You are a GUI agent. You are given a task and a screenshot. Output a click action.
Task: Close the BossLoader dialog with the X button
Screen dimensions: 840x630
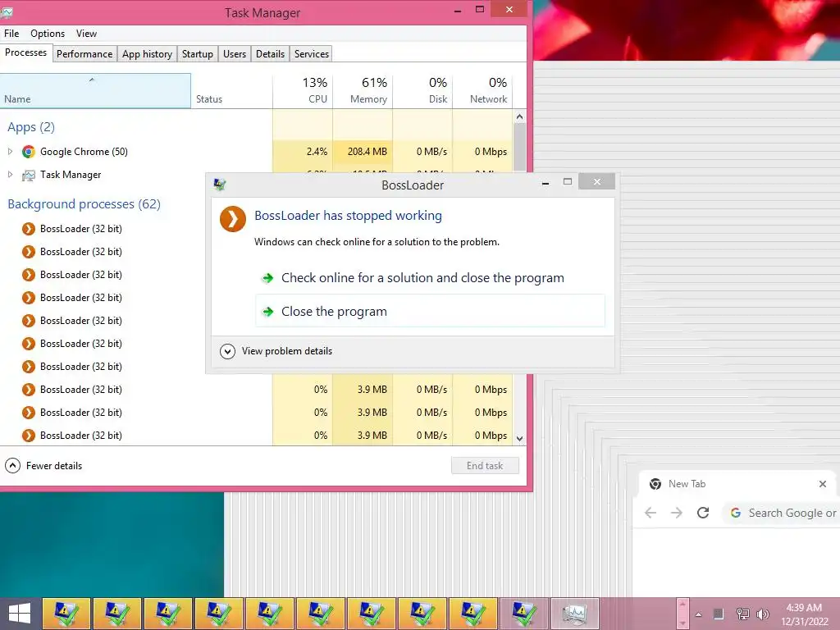(597, 182)
